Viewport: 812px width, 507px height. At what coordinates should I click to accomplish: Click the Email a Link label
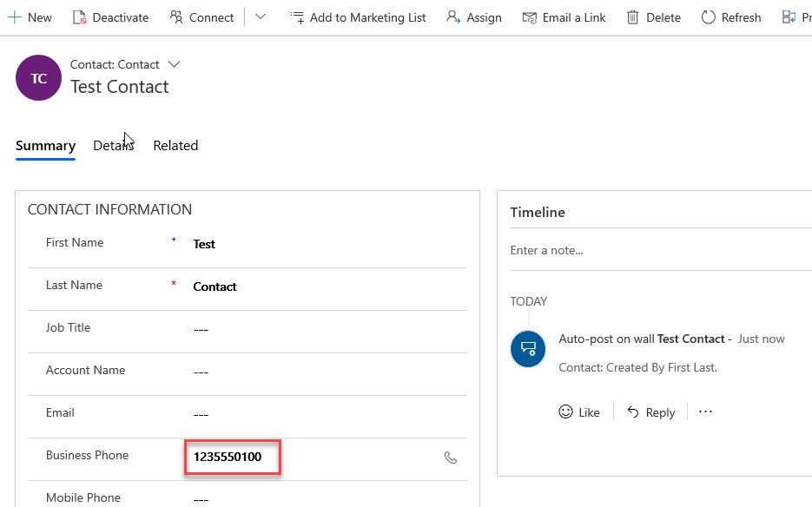click(x=574, y=17)
